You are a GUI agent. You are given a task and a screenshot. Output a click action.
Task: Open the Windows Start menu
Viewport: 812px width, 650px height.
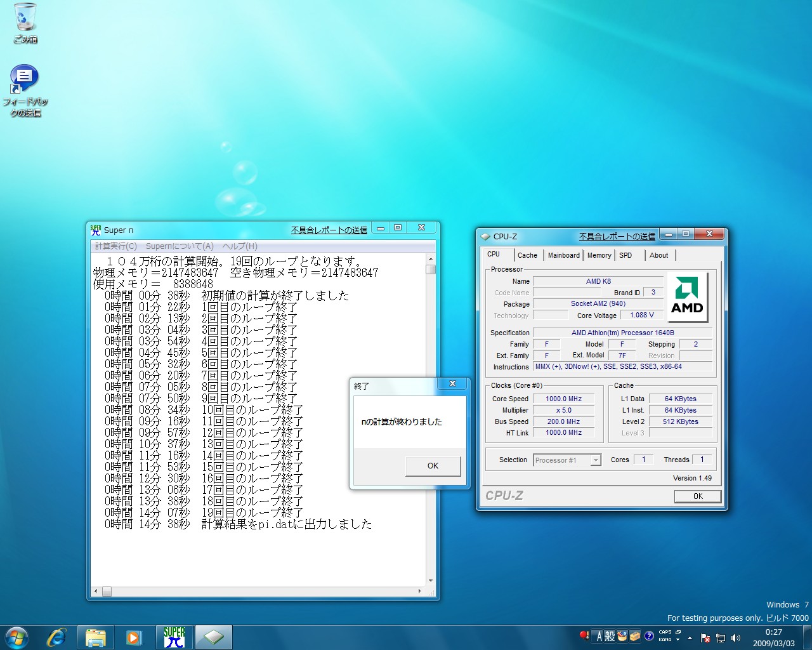[17, 637]
